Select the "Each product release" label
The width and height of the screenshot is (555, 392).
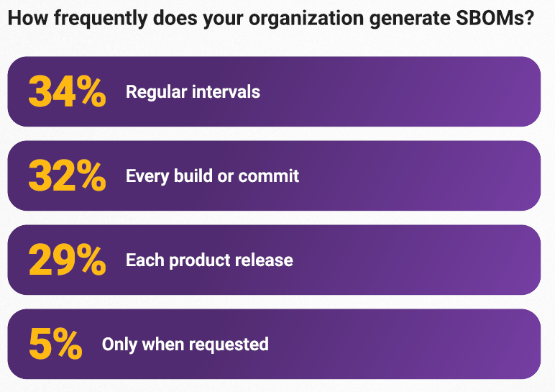[x=209, y=260]
